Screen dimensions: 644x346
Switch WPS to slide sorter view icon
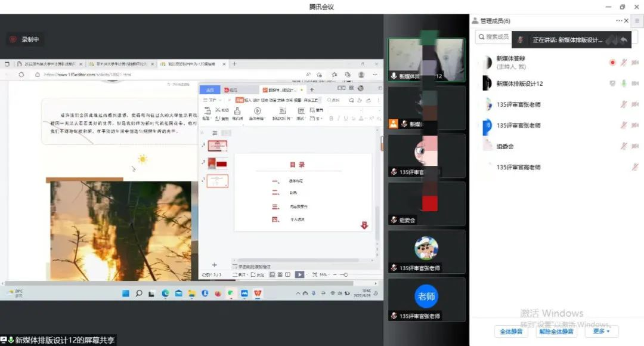pyautogui.click(x=280, y=274)
